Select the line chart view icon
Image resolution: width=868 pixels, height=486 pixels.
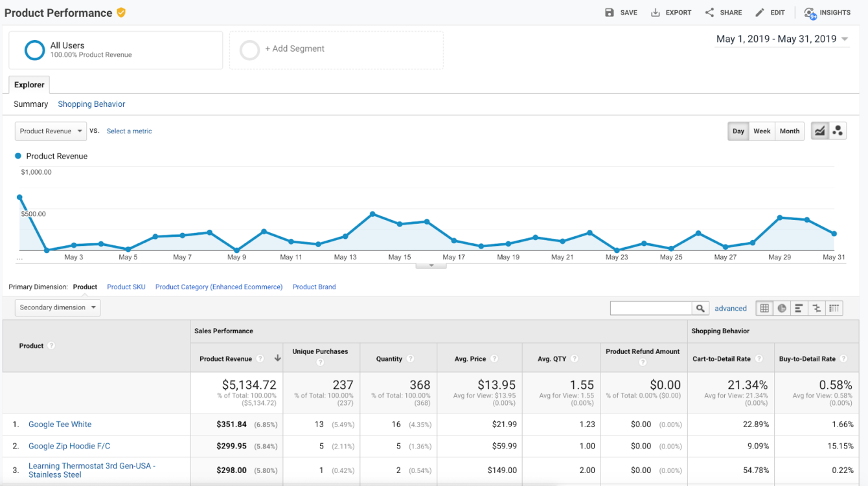coord(820,131)
